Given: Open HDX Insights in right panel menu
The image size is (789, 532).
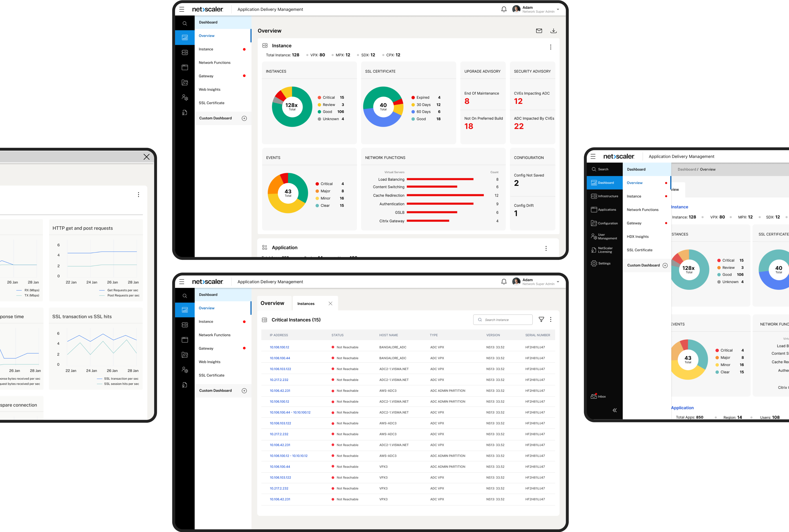Looking at the screenshot, I should coord(637,236).
